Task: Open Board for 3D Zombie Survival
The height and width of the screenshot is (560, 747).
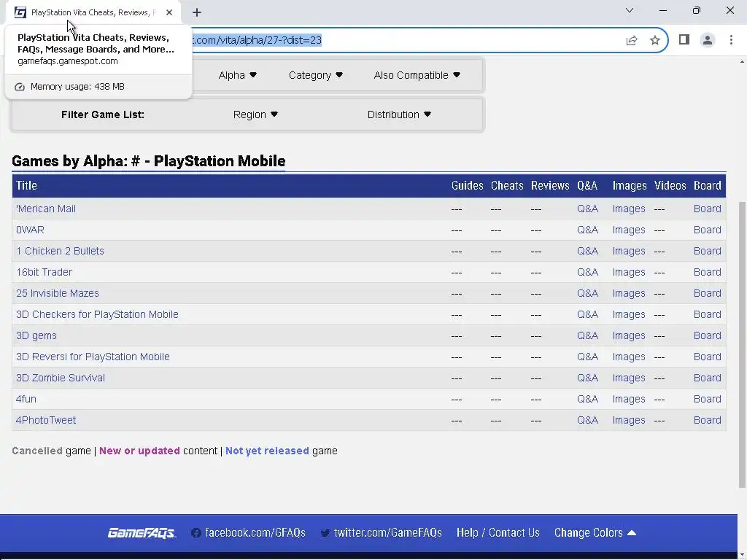Action: (708, 378)
